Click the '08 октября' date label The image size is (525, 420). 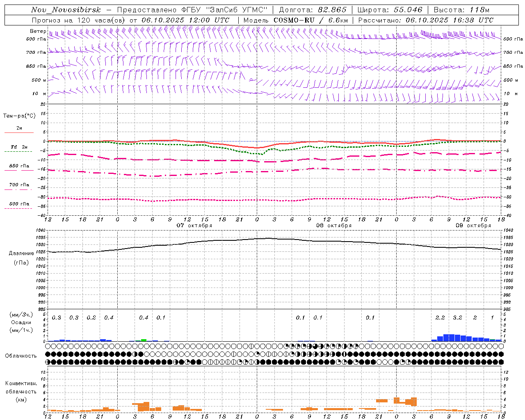334,226
